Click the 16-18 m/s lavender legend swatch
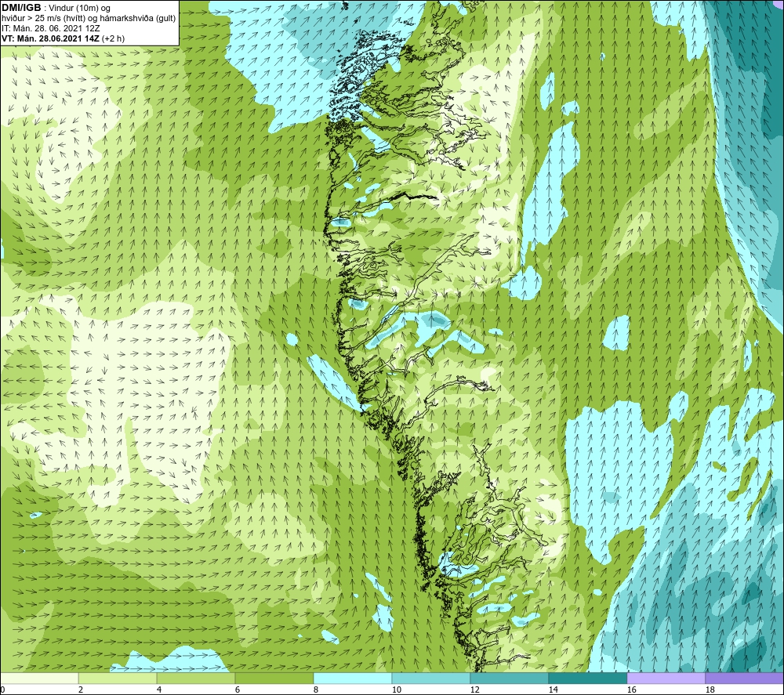 [x=666, y=679]
